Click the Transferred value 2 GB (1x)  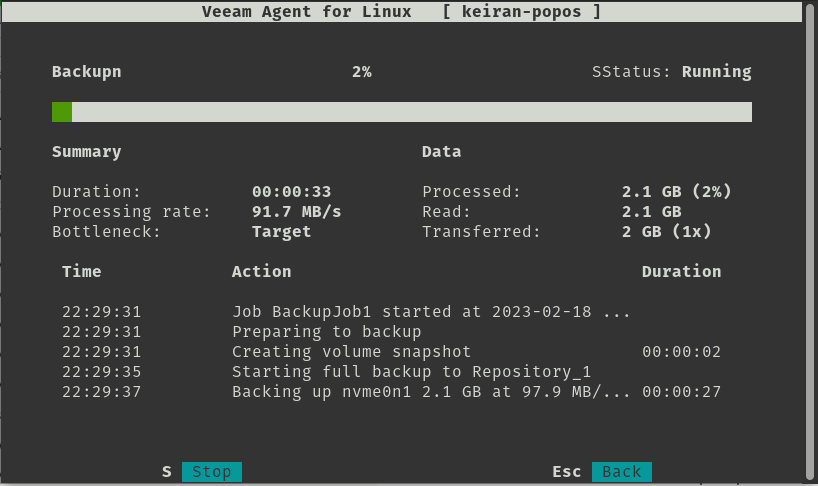click(667, 232)
